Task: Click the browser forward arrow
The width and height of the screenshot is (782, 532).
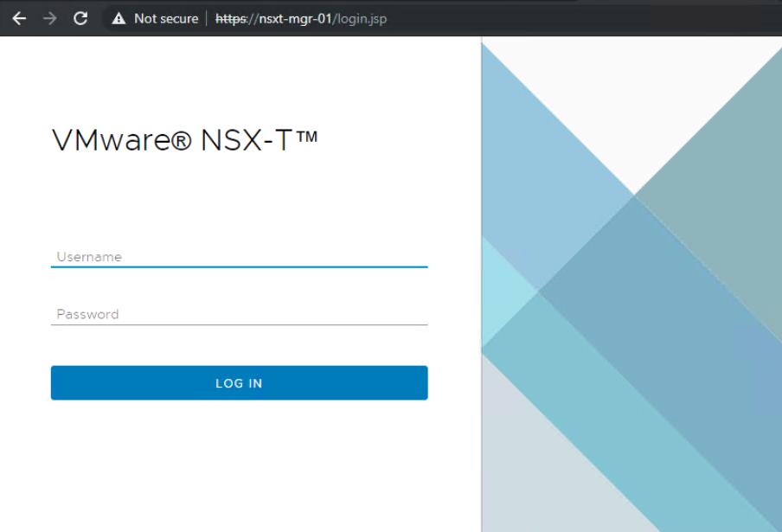Action: (50, 18)
